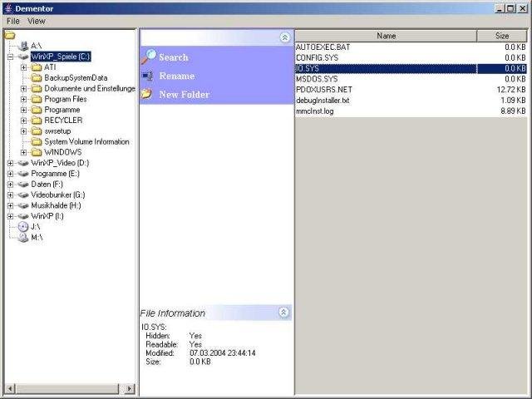Click the swsetup folder icon
The image size is (532, 399).
tap(37, 131)
